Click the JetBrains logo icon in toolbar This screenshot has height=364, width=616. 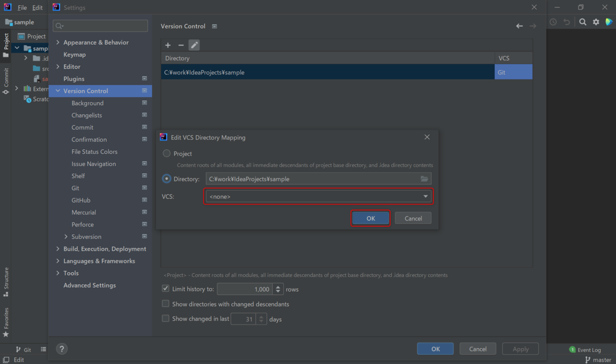pyautogui.click(x=609, y=22)
